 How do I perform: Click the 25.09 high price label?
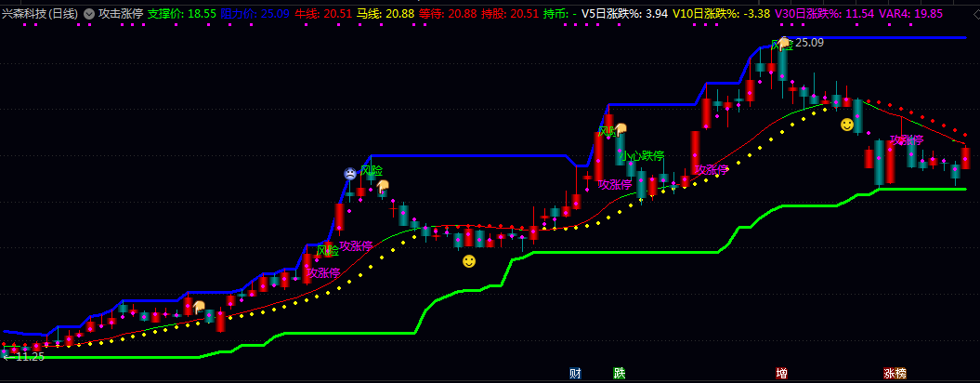pyautogui.click(x=809, y=43)
